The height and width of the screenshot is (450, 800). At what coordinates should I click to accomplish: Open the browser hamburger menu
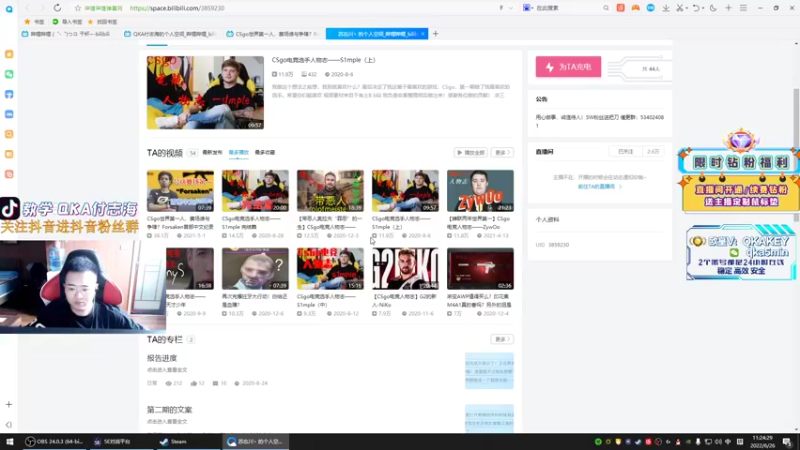pos(743,8)
